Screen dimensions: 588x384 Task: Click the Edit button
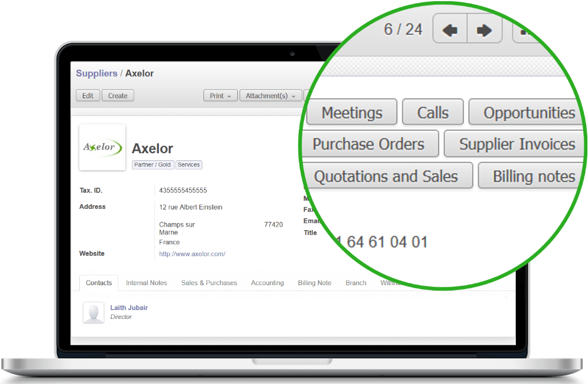pos(88,96)
